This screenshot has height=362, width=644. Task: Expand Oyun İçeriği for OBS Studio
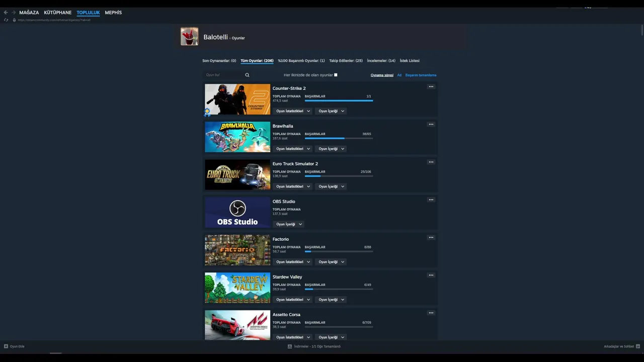pyautogui.click(x=289, y=224)
